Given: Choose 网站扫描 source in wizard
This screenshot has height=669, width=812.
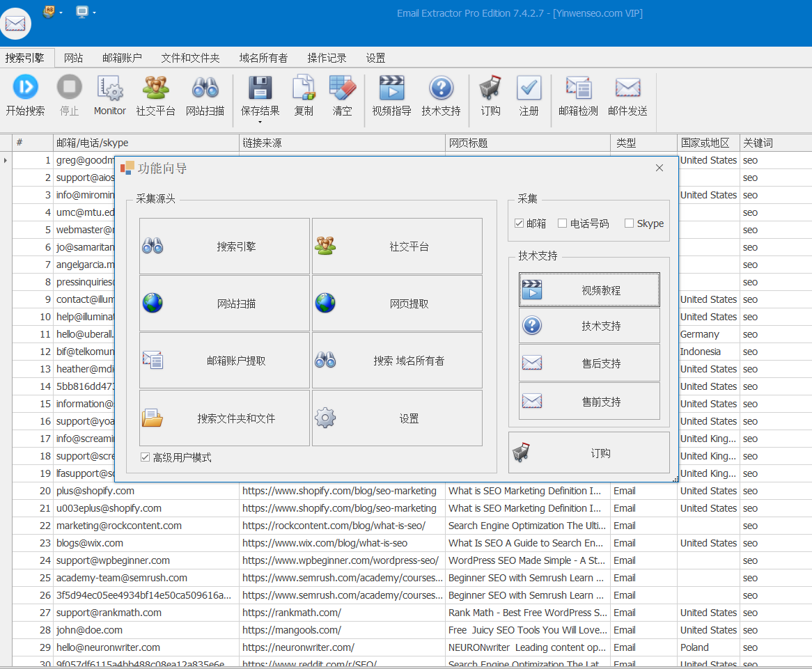Looking at the screenshot, I should click(224, 304).
